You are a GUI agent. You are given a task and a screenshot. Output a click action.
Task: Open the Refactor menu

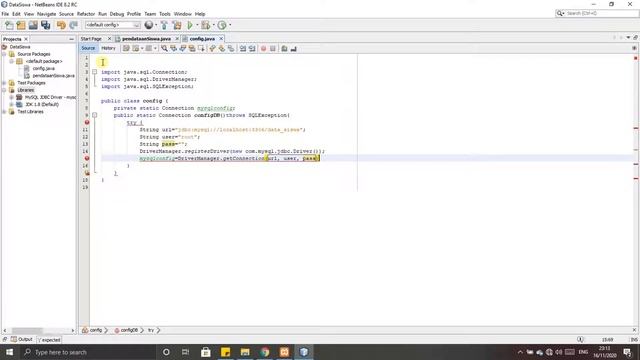point(86,14)
